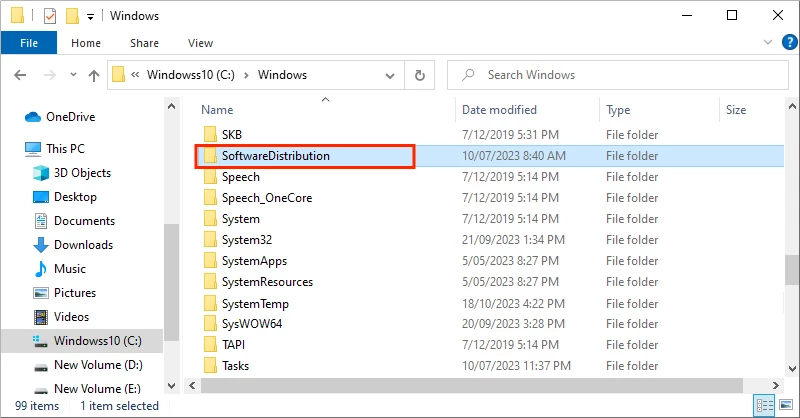Click the 18/10/2023 4:22 PM date cell
The height and width of the screenshot is (418, 800).
click(x=513, y=304)
